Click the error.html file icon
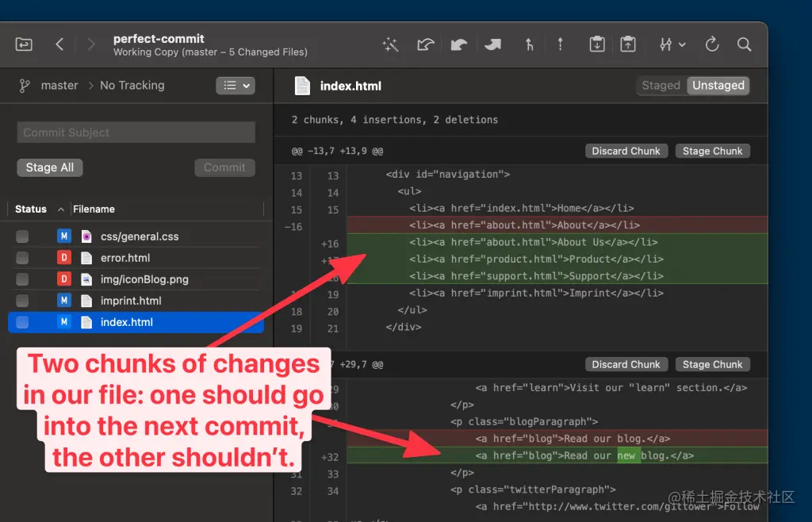The image size is (812, 522). pyautogui.click(x=86, y=258)
